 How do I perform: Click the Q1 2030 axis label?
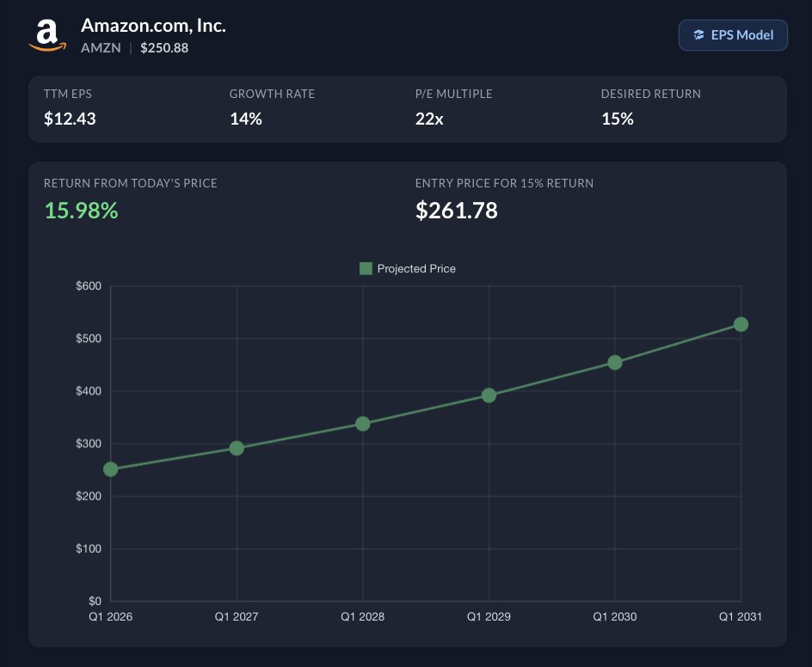[615, 616]
